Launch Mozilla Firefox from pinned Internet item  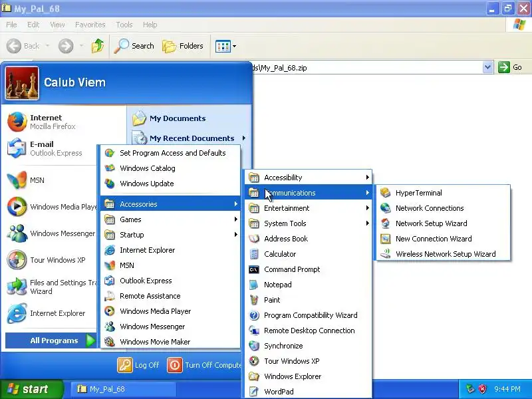point(51,122)
